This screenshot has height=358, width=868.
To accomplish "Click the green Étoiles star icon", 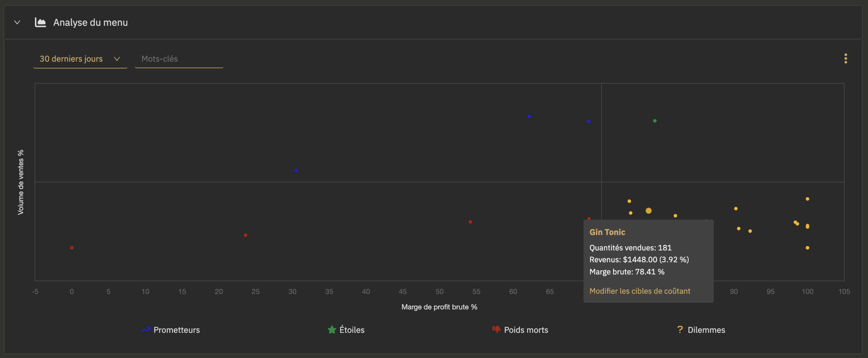I will click(332, 330).
